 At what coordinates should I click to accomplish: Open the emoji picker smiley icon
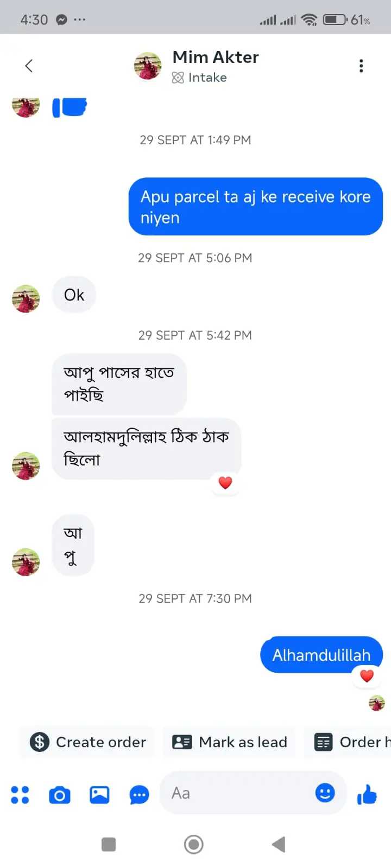325,793
